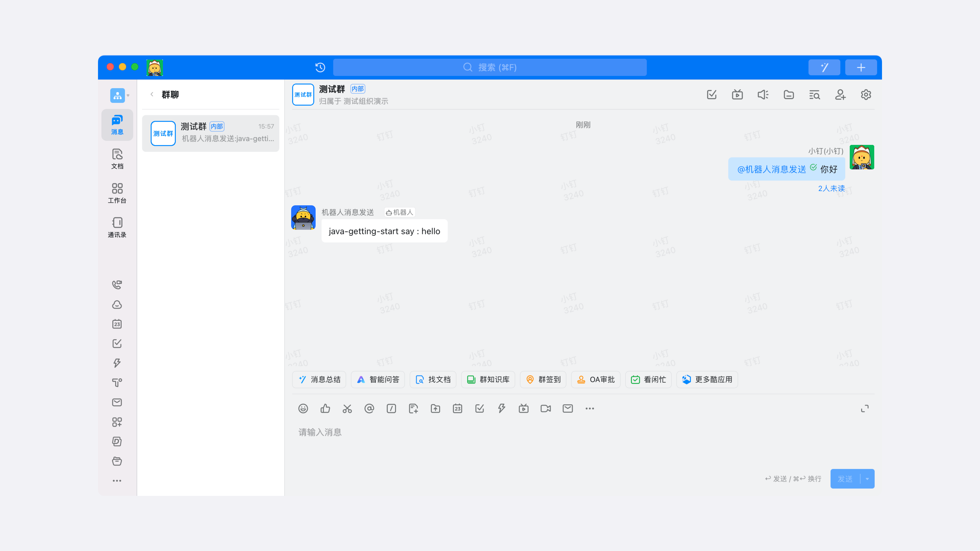Open the emoji picker in input toolbar

[303, 408]
